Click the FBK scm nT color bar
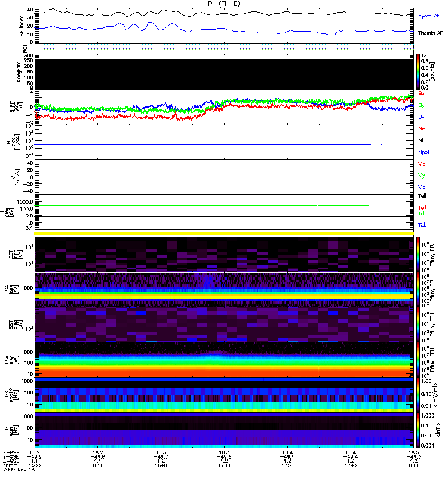448x478 pixels. point(418,430)
